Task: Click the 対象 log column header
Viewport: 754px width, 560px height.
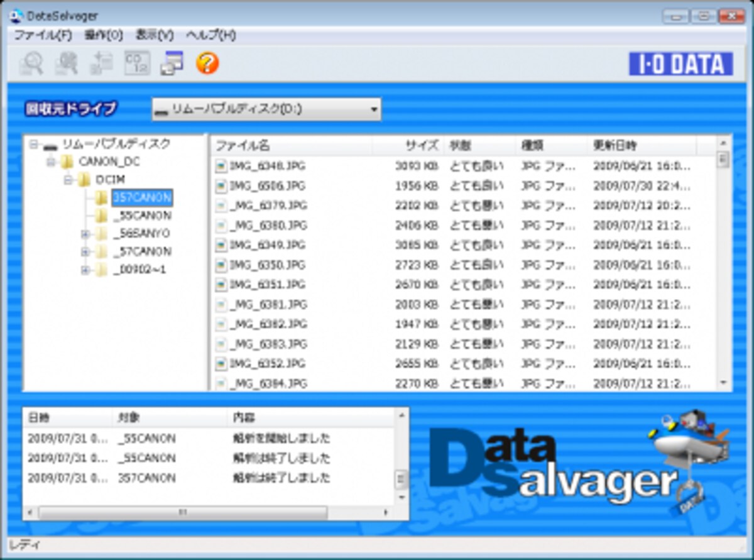Action: click(x=170, y=418)
